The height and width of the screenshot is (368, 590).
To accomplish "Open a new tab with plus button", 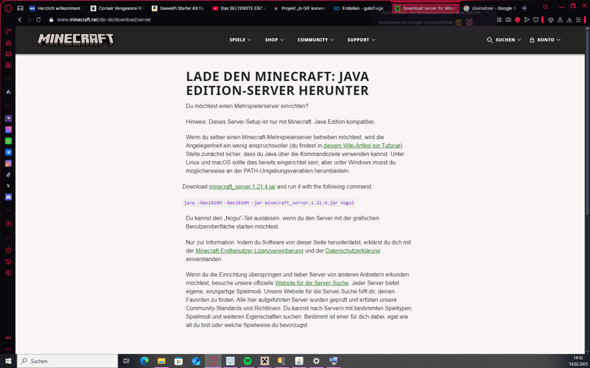I will tap(524, 8).
